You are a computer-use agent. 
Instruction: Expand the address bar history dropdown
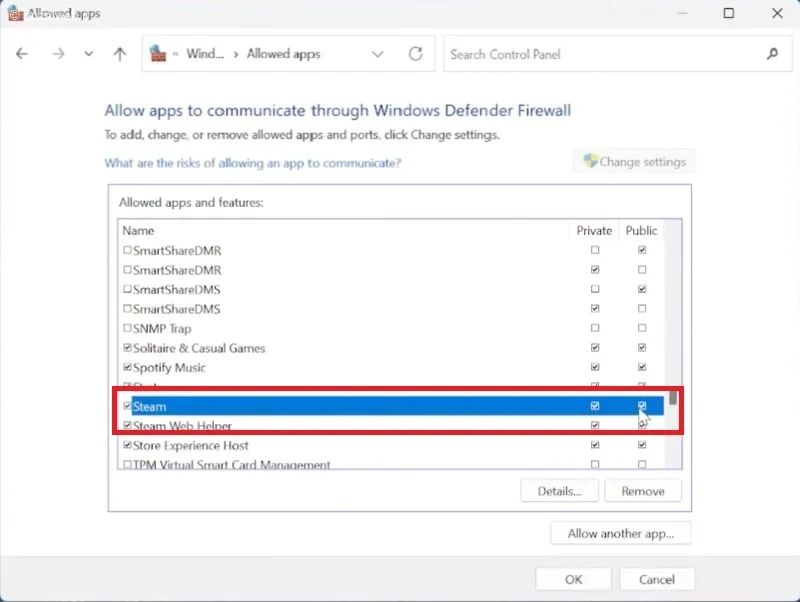[x=378, y=54]
